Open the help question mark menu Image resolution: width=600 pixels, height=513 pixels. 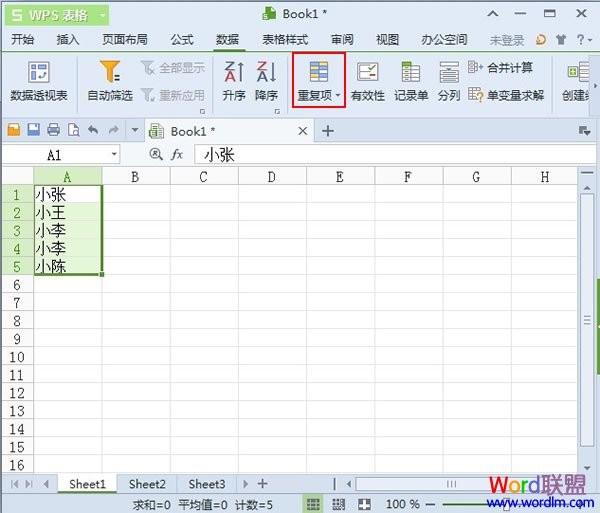click(584, 39)
